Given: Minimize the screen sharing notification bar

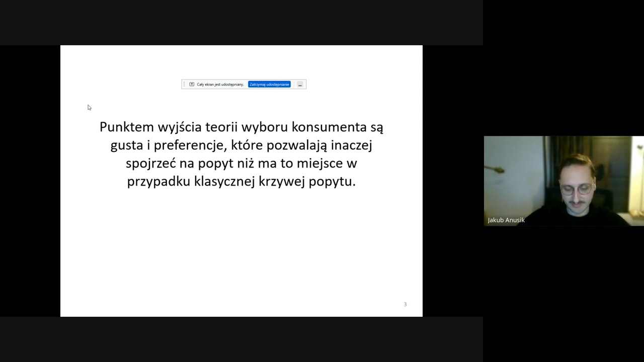Looking at the screenshot, I should (x=300, y=84).
